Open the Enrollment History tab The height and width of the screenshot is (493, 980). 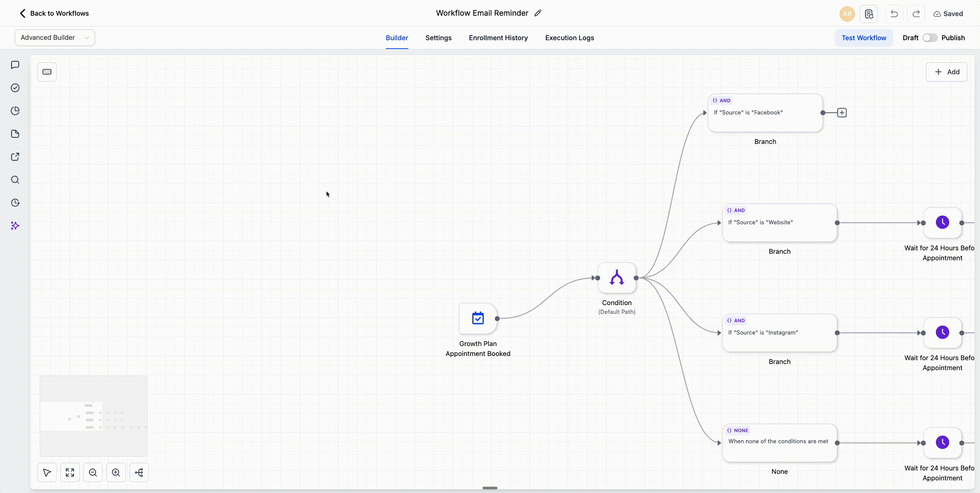pos(498,38)
